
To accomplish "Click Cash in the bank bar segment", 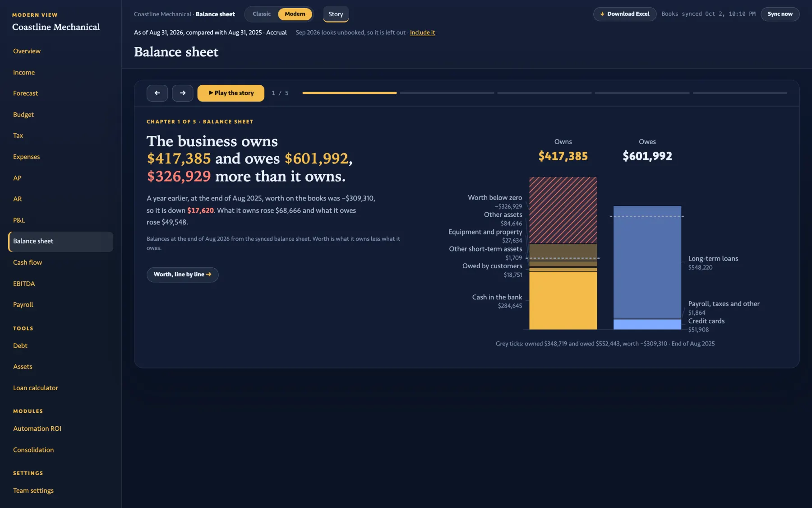I will (x=563, y=301).
